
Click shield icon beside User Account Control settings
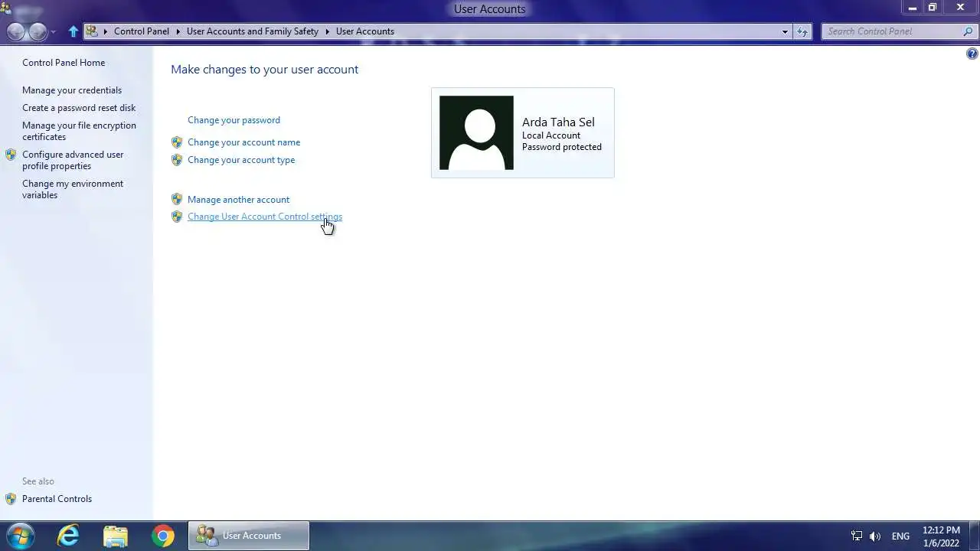click(x=177, y=217)
